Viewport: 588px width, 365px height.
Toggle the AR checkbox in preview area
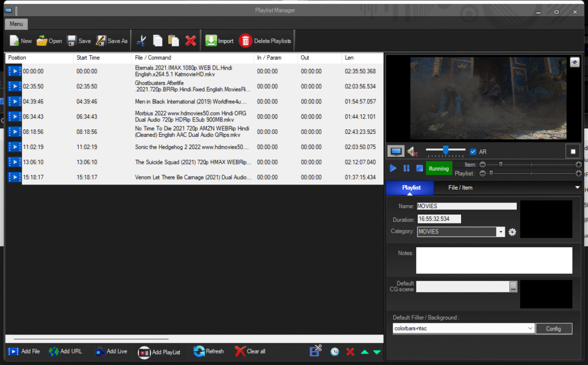click(x=472, y=151)
